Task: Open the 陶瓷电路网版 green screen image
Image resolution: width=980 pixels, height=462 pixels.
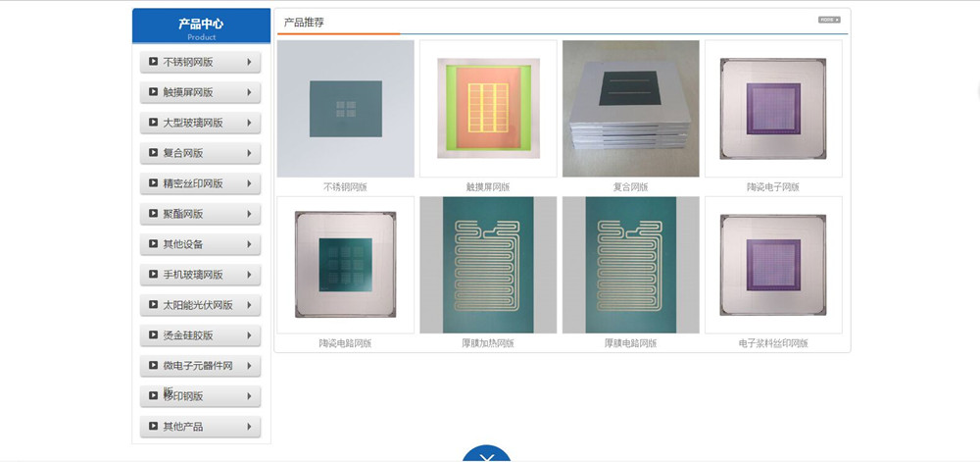Action: [x=346, y=265]
